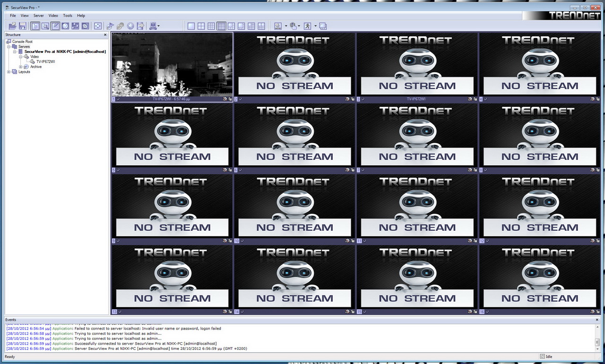Click the 'Successfully connected to server' event line
Viewport: 605px width, 364px height.
112,344
